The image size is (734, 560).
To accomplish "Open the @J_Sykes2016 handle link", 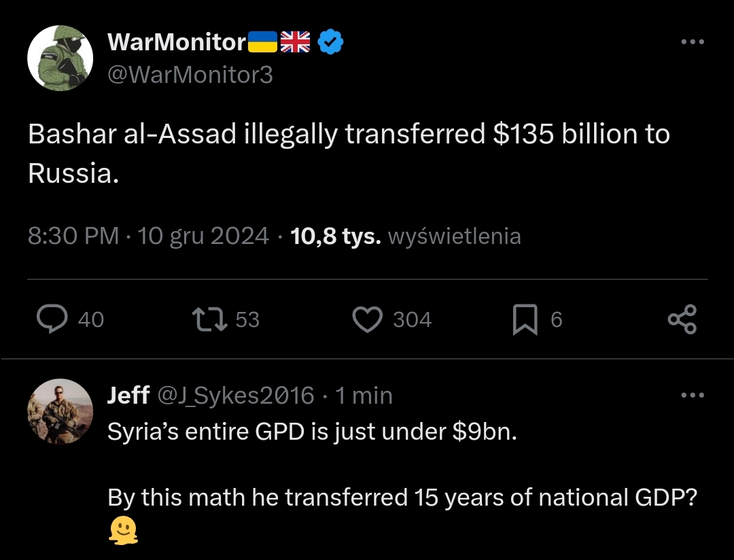I will (236, 395).
